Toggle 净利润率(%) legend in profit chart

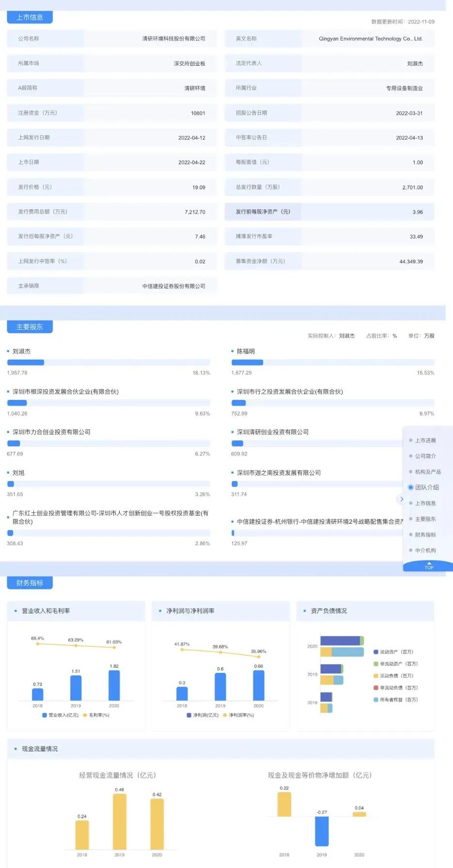pos(225,715)
